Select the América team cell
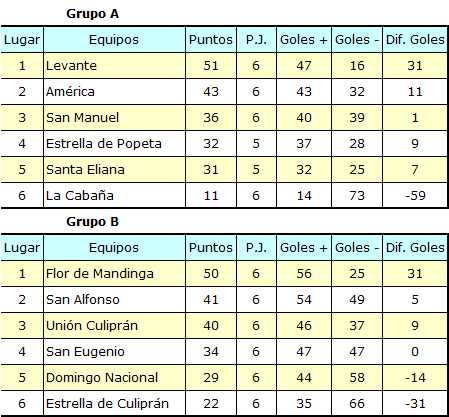The width and height of the screenshot is (449, 417). (114, 92)
